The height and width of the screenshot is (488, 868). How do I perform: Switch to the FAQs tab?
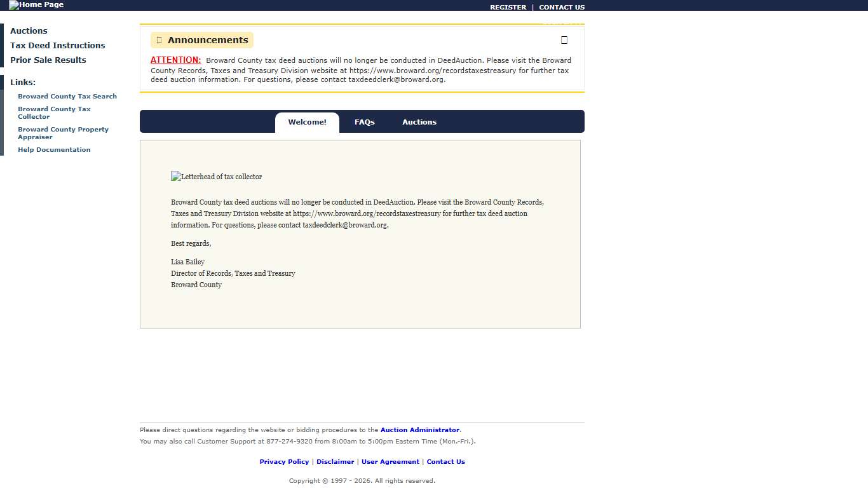point(364,121)
